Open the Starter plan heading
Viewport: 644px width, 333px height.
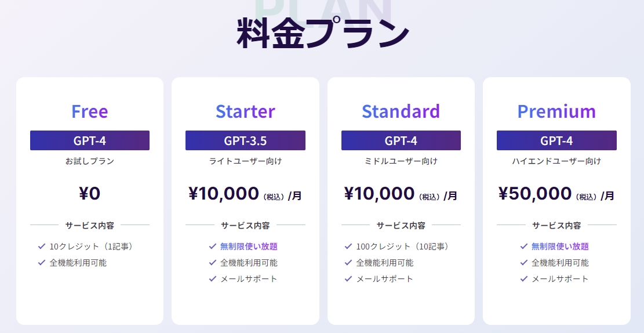point(245,111)
